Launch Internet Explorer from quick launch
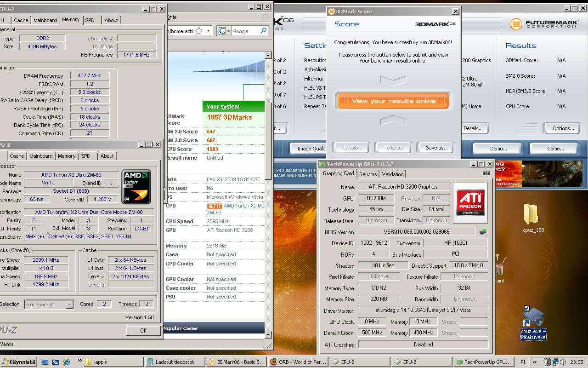The image size is (588, 368). coord(67,362)
